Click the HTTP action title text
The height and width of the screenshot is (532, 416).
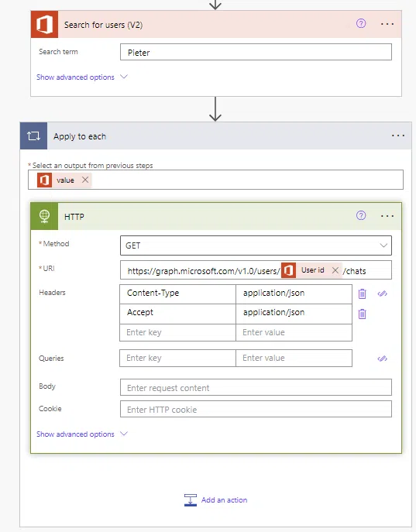coord(74,217)
